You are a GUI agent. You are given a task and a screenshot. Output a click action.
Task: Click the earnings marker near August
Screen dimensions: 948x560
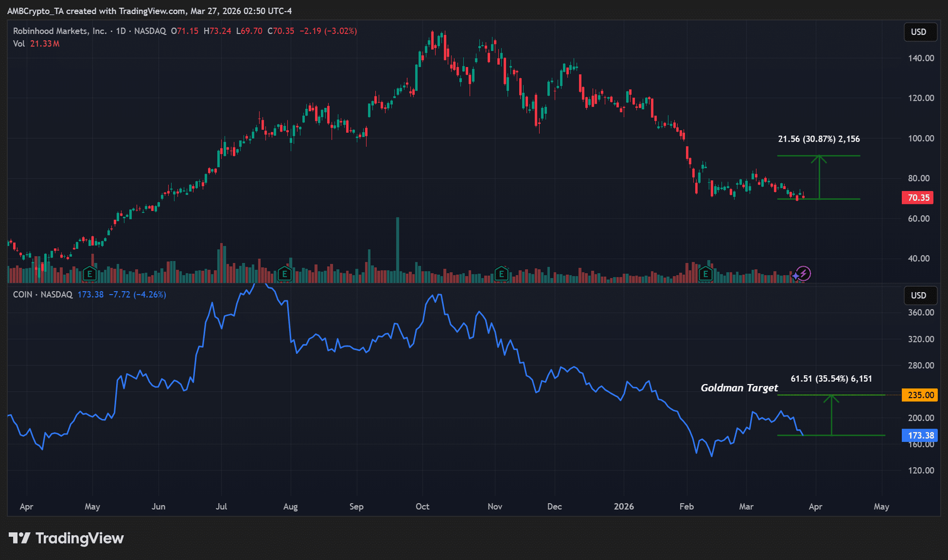[284, 273]
